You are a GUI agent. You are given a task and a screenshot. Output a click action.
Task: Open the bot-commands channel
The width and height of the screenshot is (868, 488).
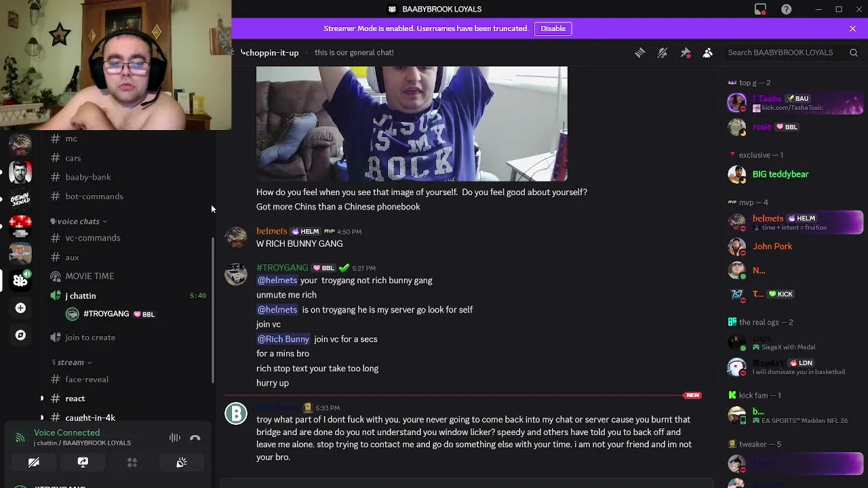click(x=94, y=197)
